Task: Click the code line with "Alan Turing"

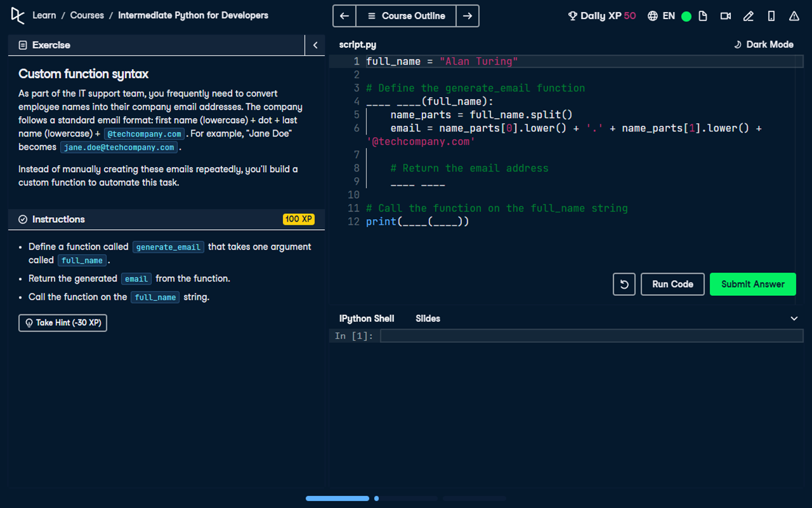Action: (442, 62)
